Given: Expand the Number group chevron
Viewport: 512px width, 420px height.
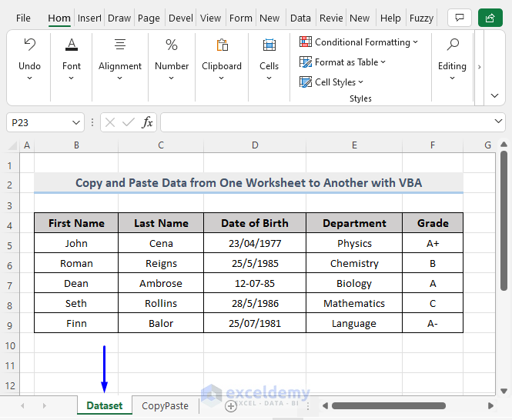Looking at the screenshot, I should 171,78.
